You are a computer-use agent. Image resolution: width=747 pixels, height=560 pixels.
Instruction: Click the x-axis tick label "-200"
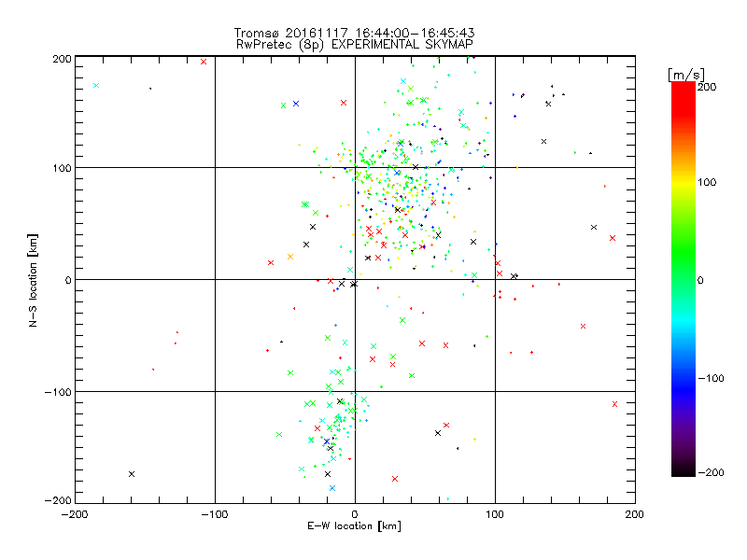[75, 514]
